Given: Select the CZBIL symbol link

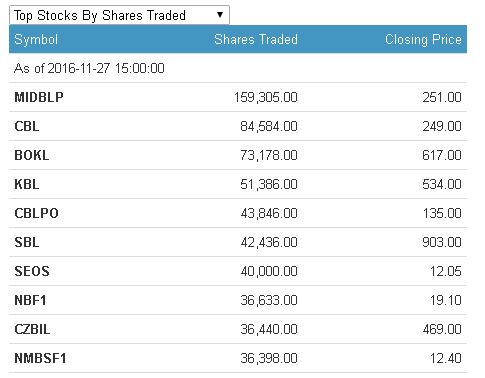Looking at the screenshot, I should pos(32,329).
